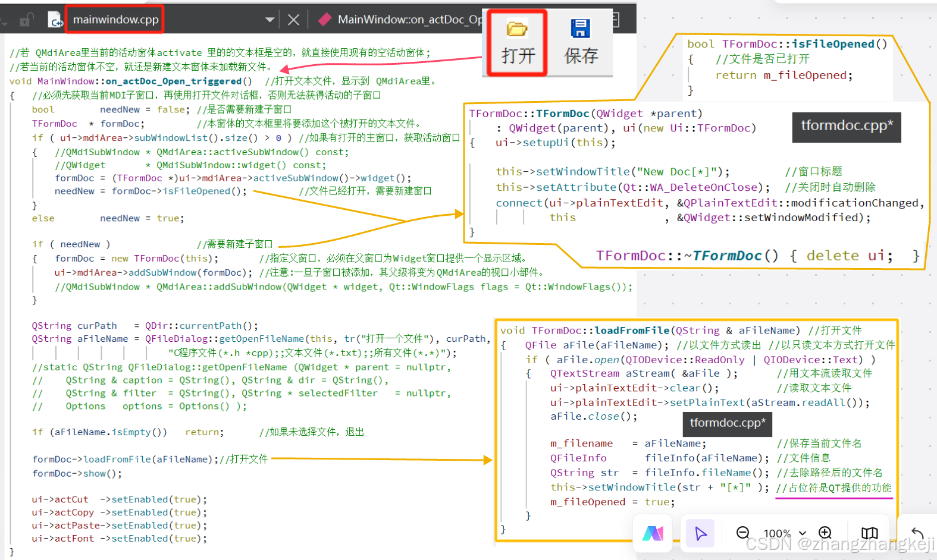Toggle the minimap map icon
937x560 pixels.
870,533
